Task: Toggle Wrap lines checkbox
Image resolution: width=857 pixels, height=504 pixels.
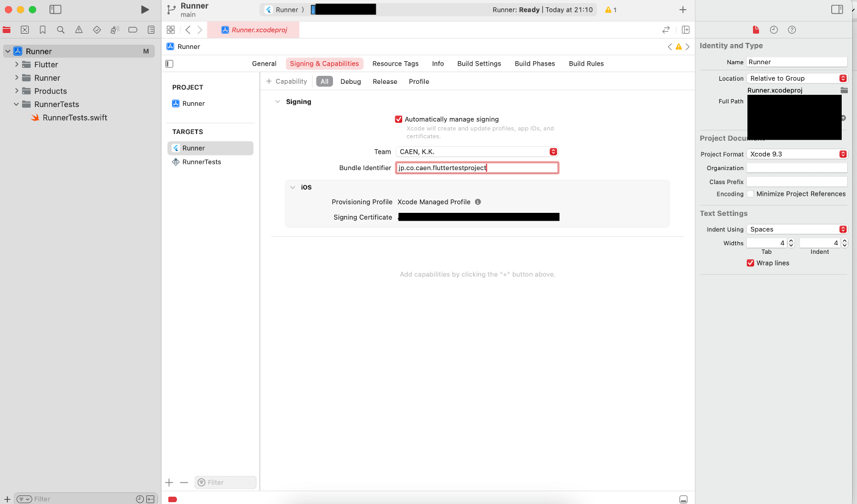Action: (x=750, y=263)
